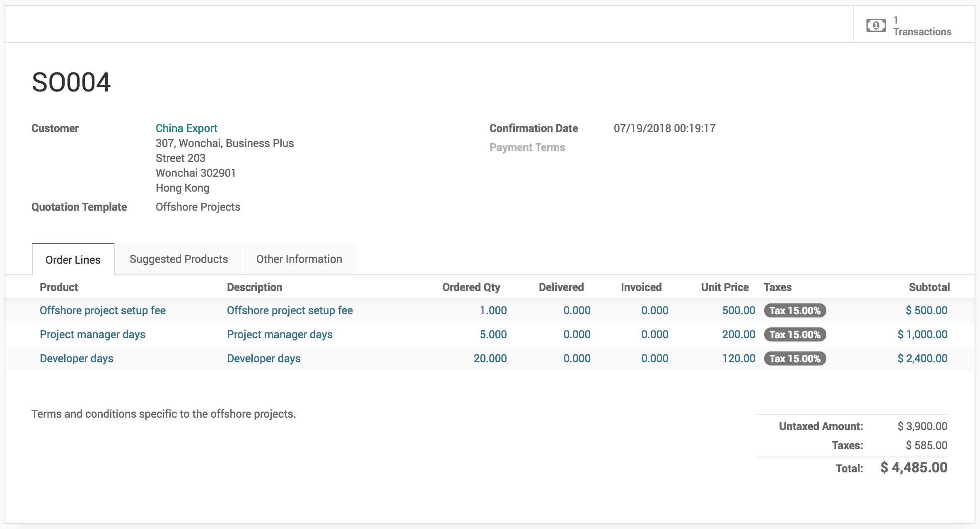Switch to the Other Information tab

coord(299,259)
